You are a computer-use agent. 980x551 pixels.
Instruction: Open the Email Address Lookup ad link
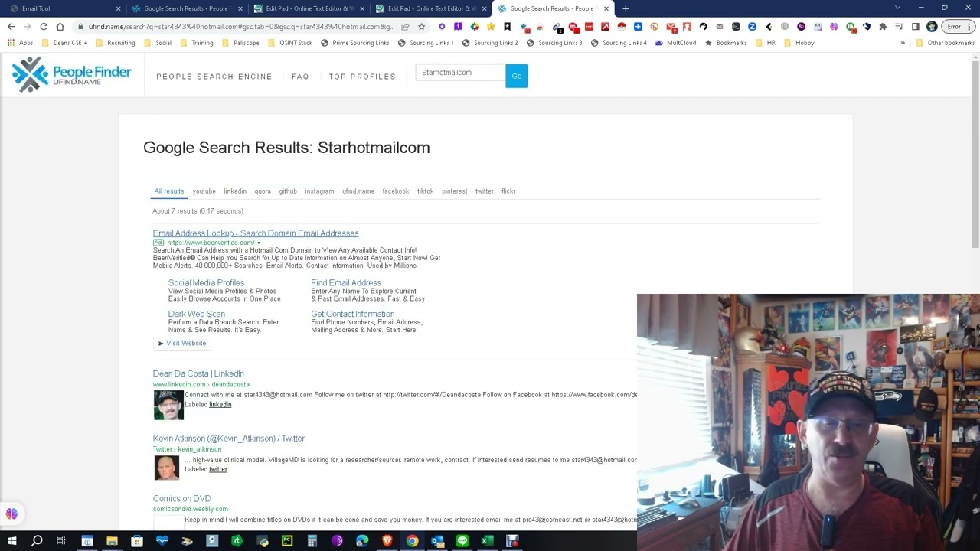(x=256, y=233)
